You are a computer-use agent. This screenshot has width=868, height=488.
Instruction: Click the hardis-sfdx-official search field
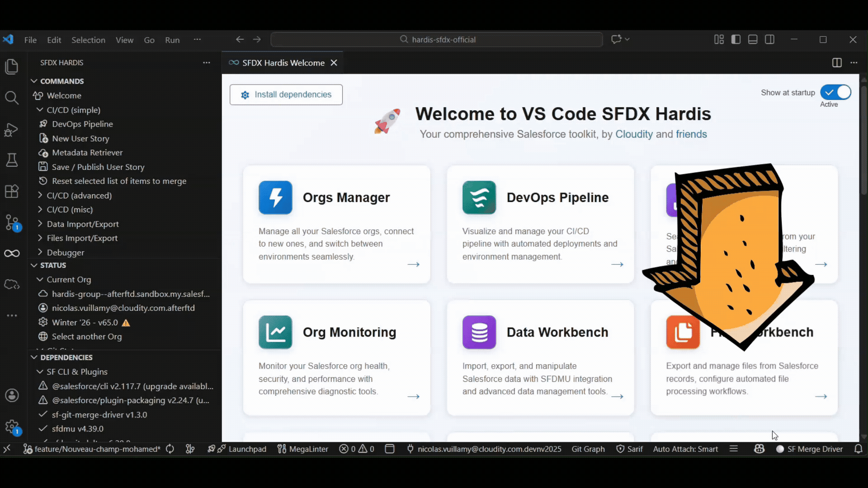(437, 40)
